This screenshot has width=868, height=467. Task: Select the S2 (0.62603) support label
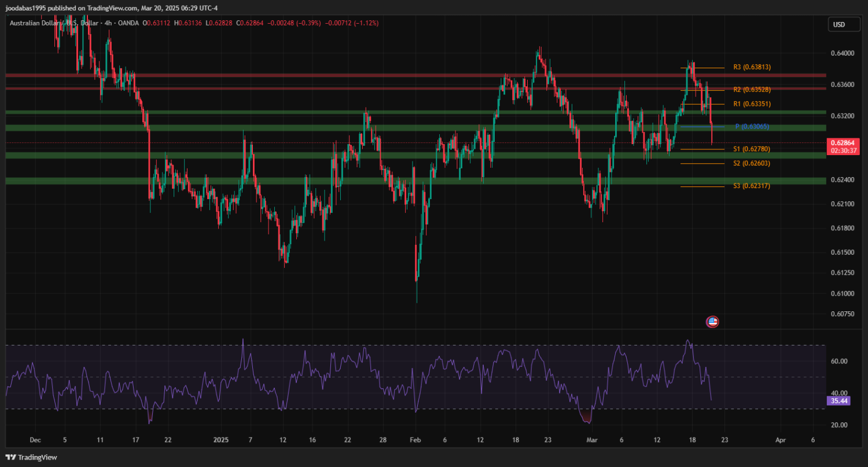[x=752, y=164]
